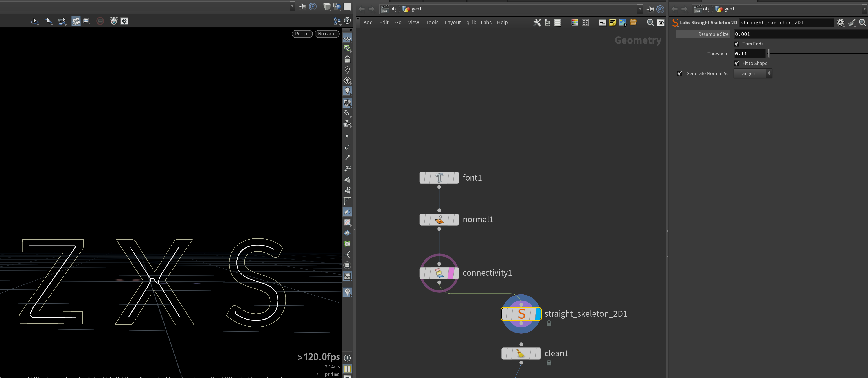Click the viewport help question icon
The width and height of the screenshot is (868, 378).
coord(347,21)
